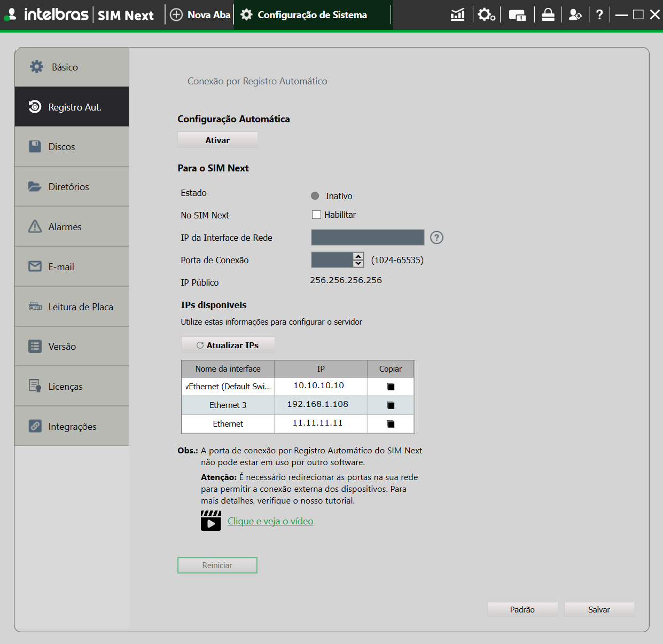Click the IP column header

click(x=321, y=369)
